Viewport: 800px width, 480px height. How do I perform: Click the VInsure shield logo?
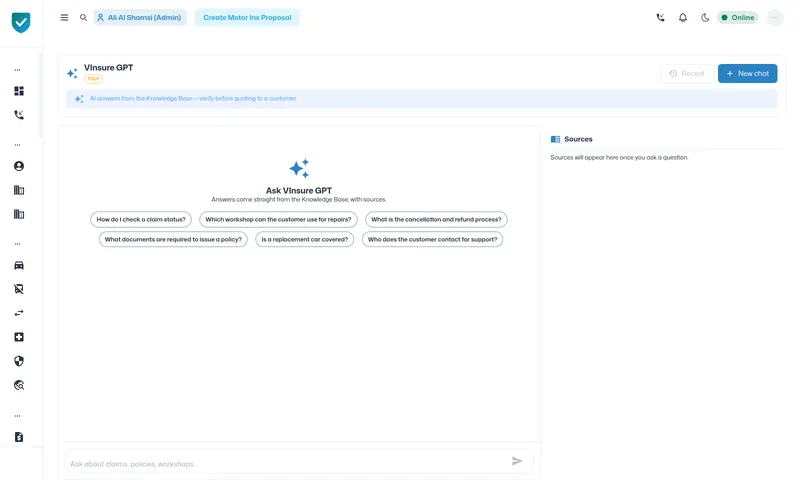coord(21,22)
